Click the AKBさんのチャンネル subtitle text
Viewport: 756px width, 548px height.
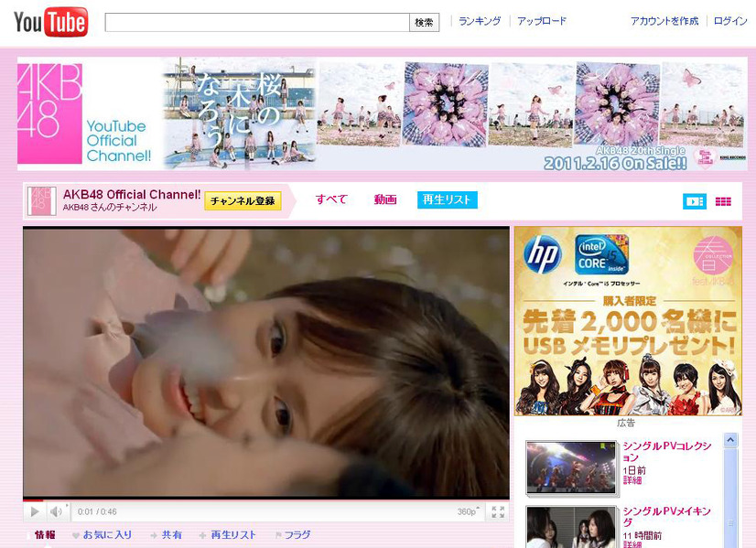110,208
